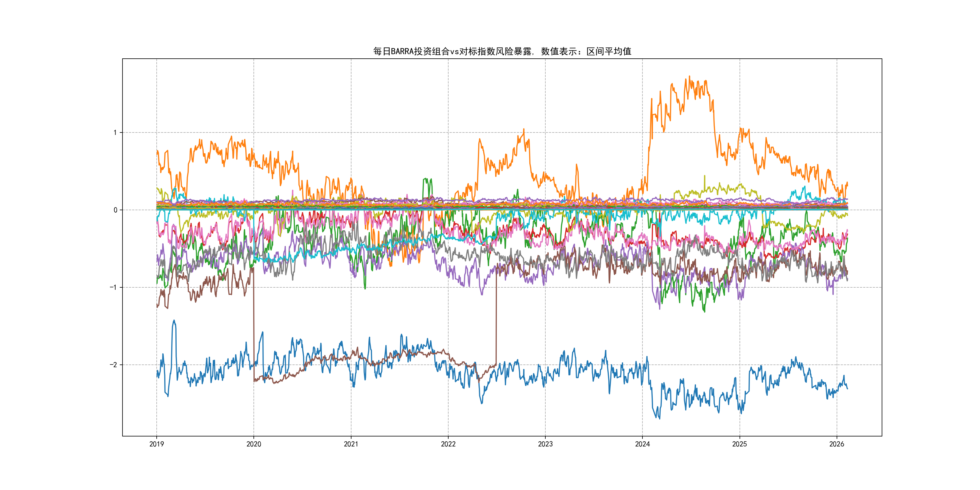Click the 2020 x-axis tick label

point(254,444)
